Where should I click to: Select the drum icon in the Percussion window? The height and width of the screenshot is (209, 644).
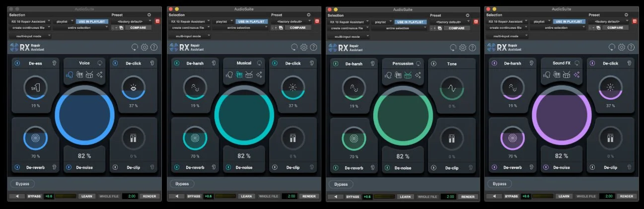pyautogui.click(x=408, y=75)
